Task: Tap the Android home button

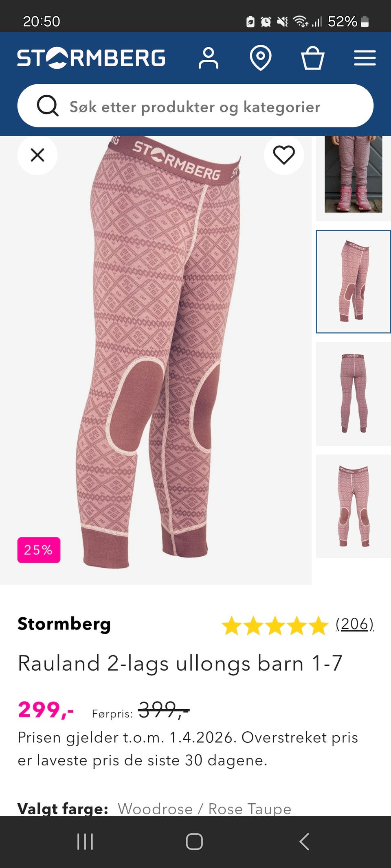Action: tap(194, 842)
